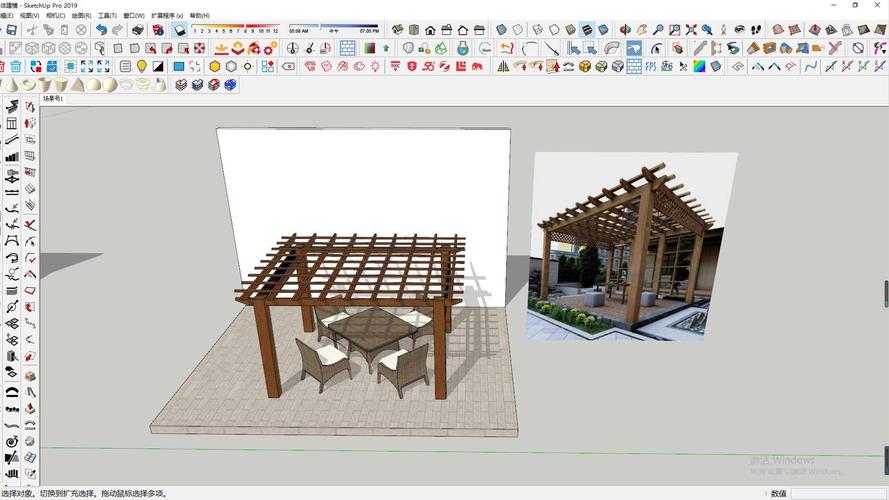
Task: Open the 窗口(W) menu
Action: point(134,15)
